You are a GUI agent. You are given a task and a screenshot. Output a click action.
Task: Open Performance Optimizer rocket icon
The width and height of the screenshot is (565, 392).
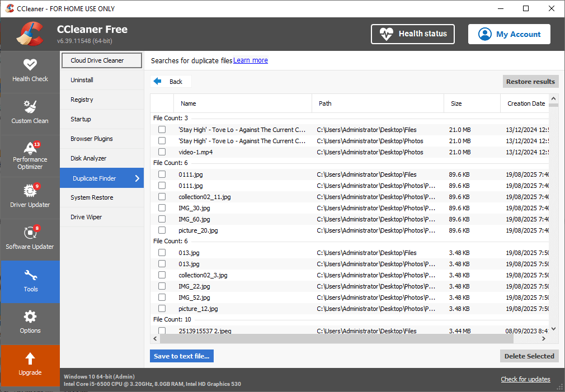(x=30, y=148)
